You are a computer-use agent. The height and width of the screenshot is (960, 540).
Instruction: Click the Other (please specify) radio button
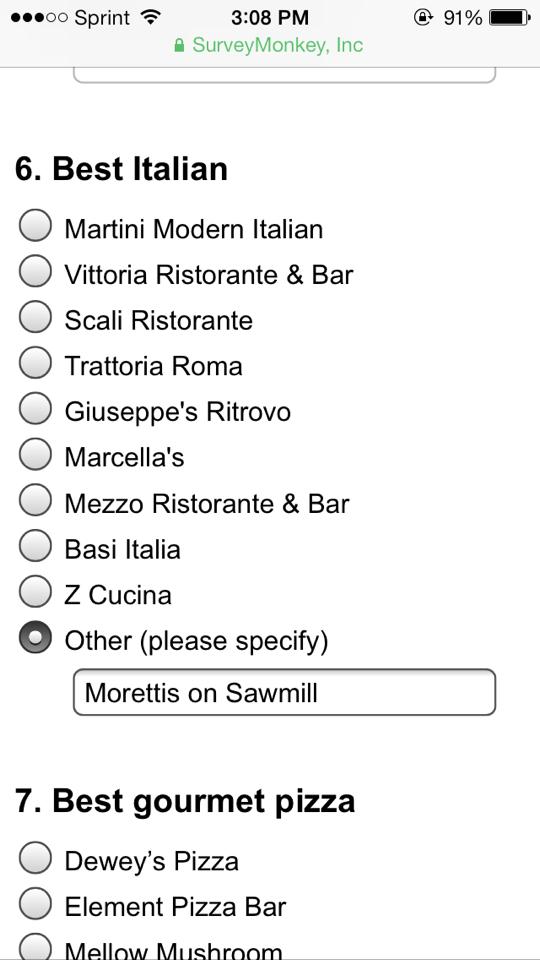(x=35, y=637)
